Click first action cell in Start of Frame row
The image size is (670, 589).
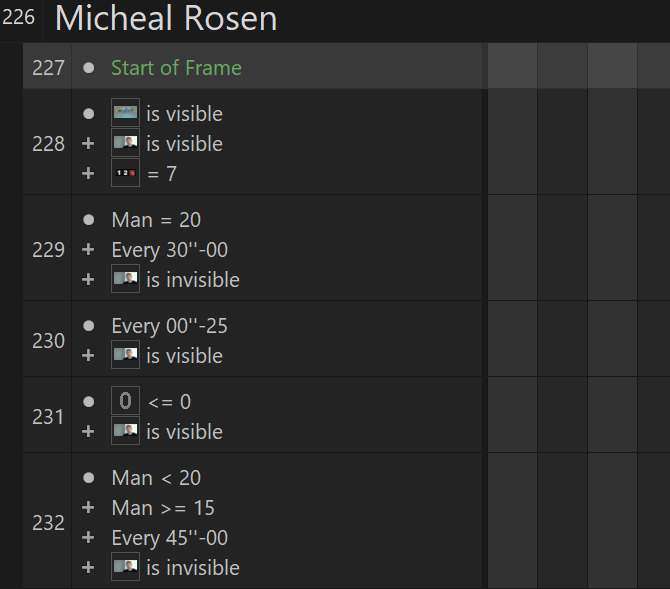(x=512, y=68)
